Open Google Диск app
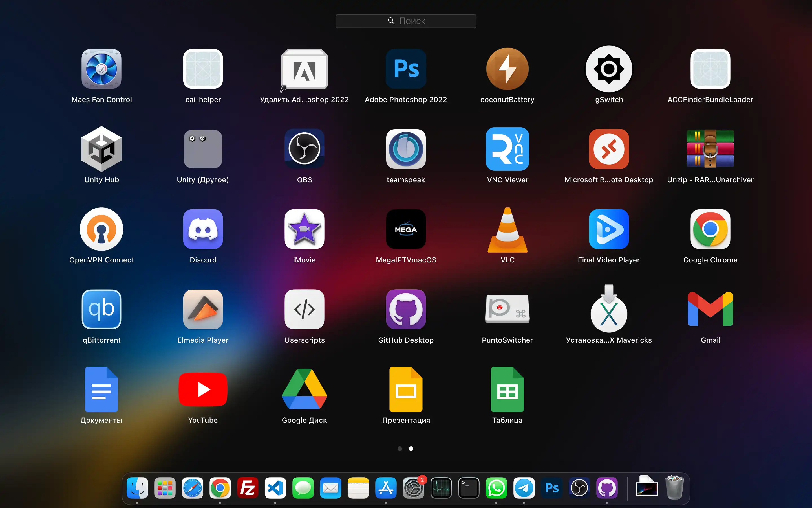812x508 pixels. (x=304, y=389)
